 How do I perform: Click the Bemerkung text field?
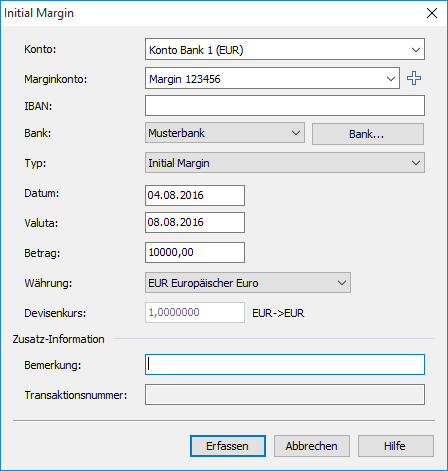[285, 364]
